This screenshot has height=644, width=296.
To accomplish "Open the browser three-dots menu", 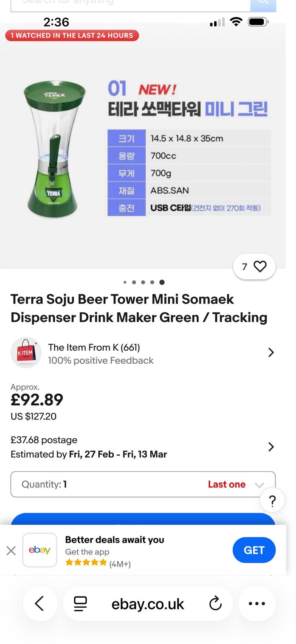I will (257, 603).
